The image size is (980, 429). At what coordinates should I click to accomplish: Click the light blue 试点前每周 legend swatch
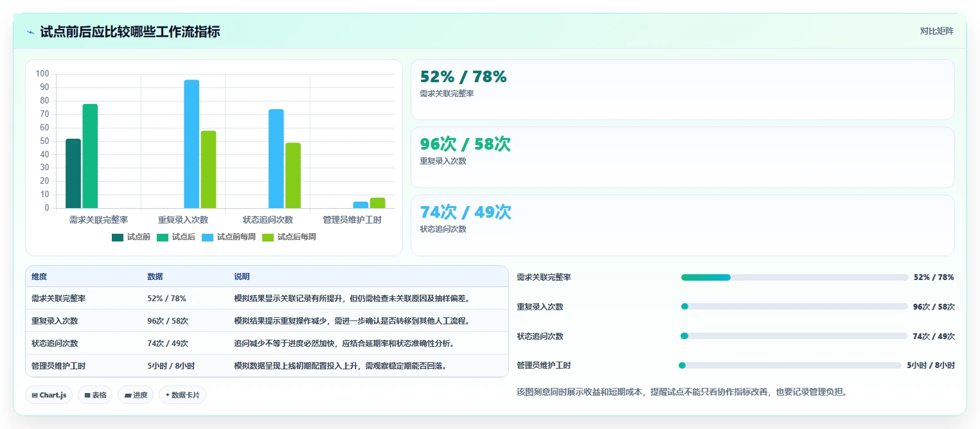[208, 238]
